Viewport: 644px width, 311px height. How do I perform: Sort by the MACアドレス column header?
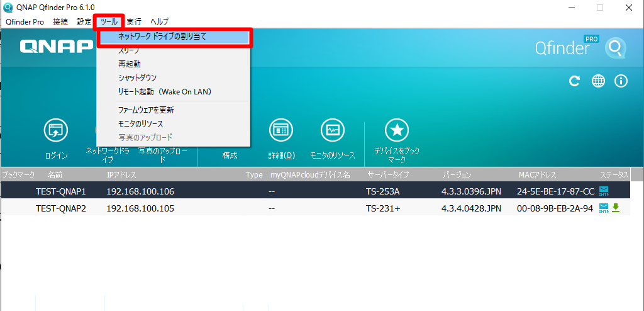click(x=538, y=175)
